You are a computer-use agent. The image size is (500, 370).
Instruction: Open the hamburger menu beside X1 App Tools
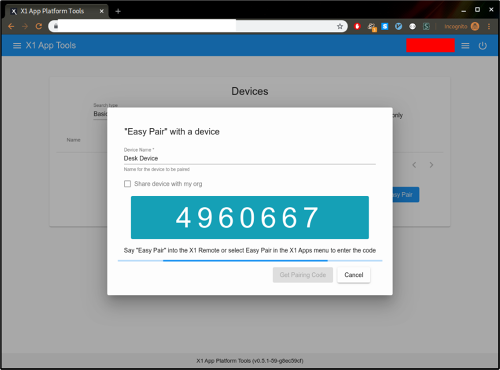coord(17,46)
